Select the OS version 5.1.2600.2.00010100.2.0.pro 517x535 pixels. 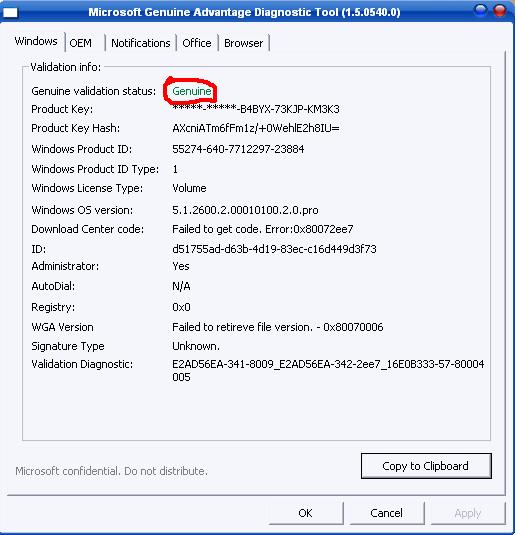tap(245, 210)
